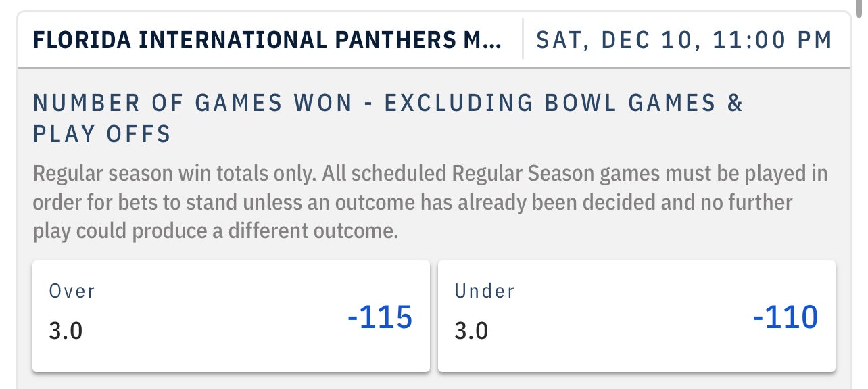
Task: Select the Under 3.0 wins bet
Action: pos(636,316)
